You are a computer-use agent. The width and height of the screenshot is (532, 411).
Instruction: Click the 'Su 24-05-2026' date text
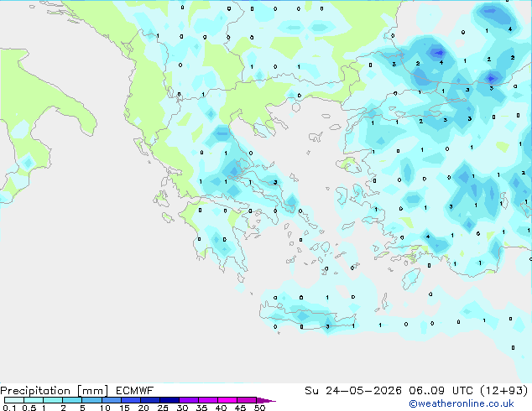[x=353, y=391]
